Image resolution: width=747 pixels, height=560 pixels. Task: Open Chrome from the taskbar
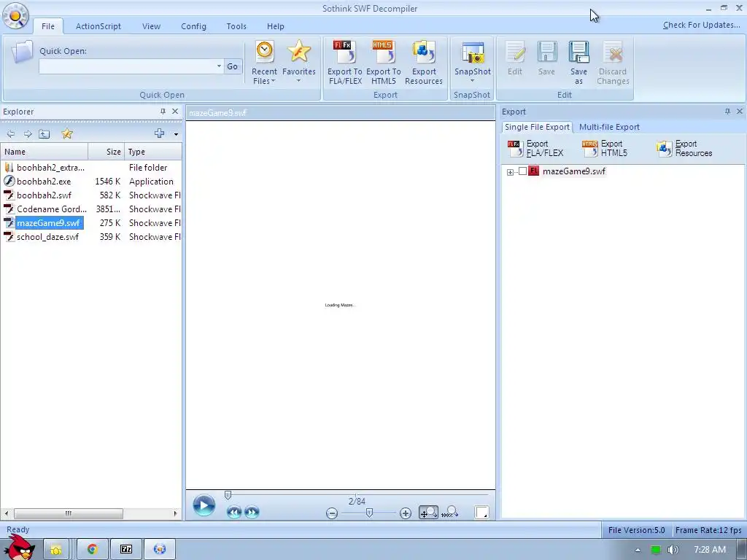coord(92,550)
